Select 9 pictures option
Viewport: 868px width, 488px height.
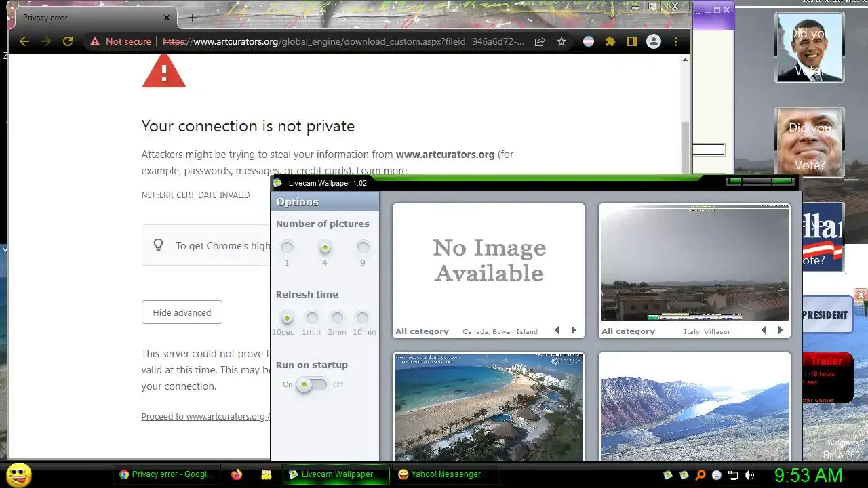click(363, 247)
